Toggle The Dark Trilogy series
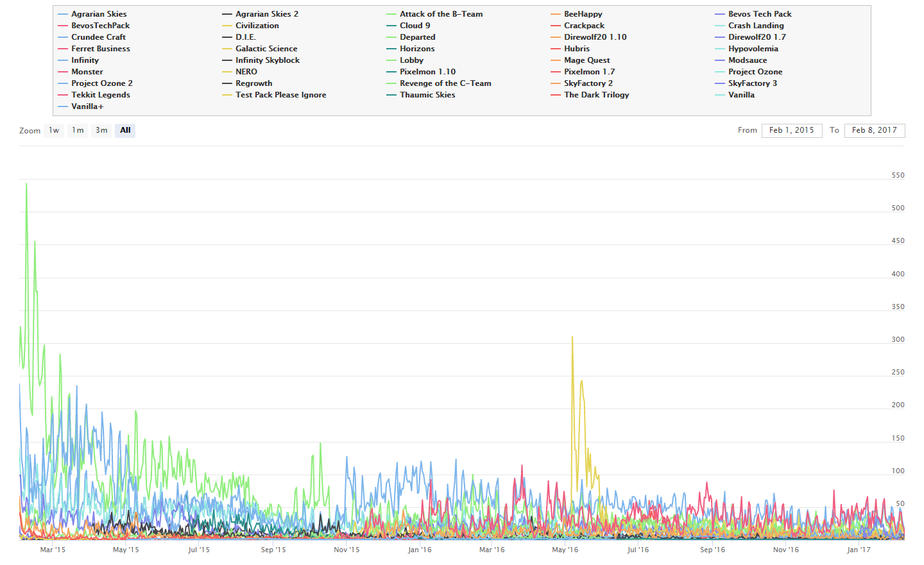 [590, 95]
